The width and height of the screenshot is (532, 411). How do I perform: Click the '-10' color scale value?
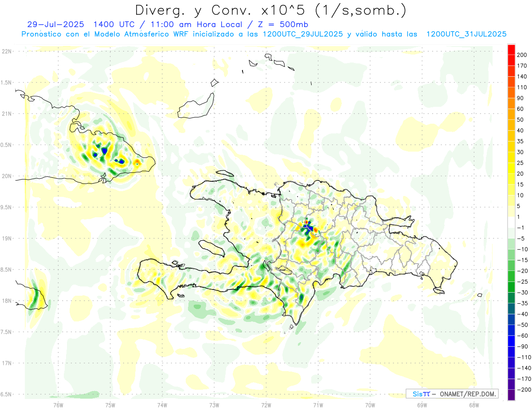pyautogui.click(x=522, y=249)
